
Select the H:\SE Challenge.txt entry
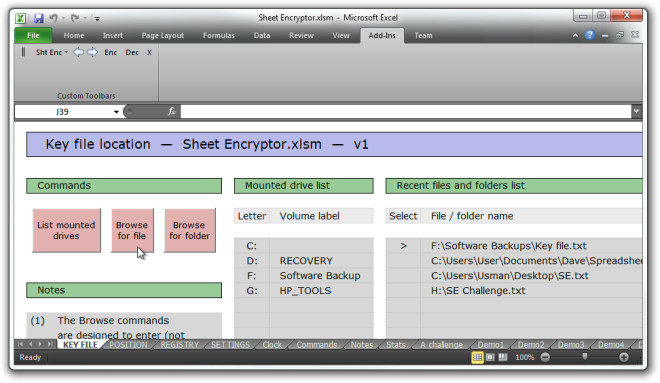pos(478,291)
